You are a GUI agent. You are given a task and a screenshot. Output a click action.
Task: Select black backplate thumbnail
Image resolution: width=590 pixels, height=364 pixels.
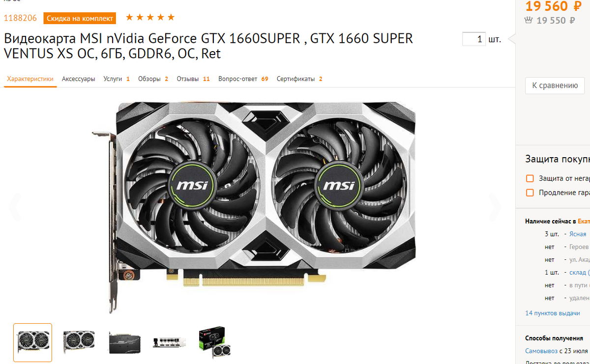(125, 342)
